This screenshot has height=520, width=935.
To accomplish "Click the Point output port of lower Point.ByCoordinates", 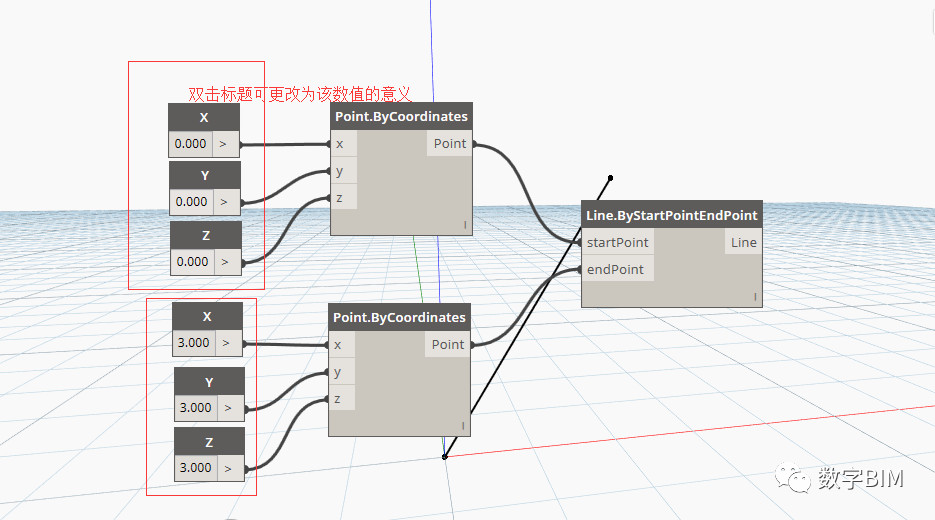I will click(448, 345).
